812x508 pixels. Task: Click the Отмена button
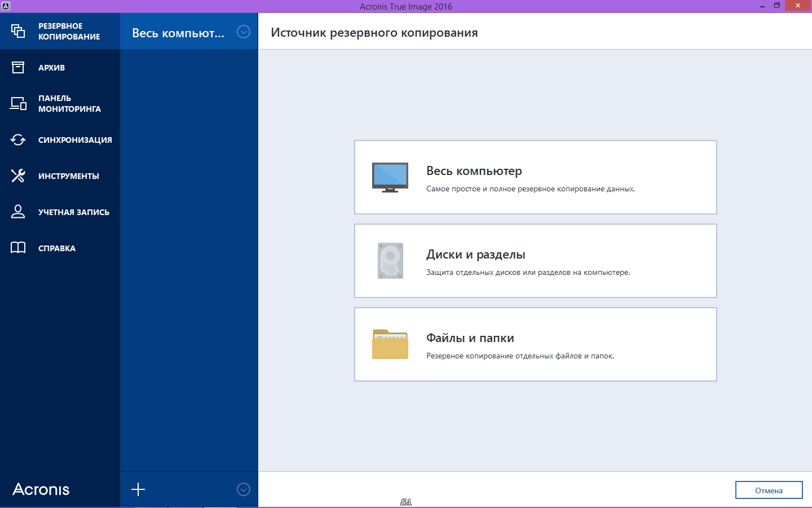[x=769, y=490]
